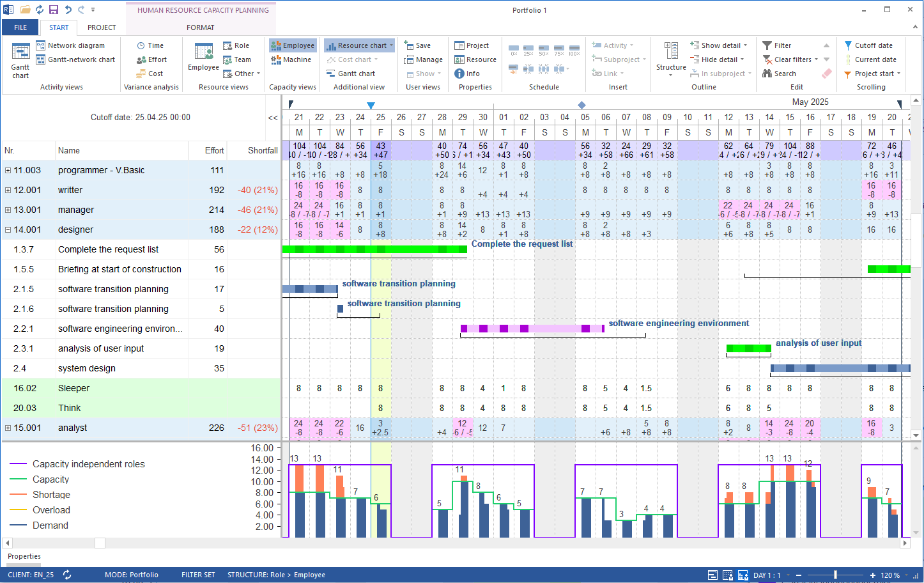924x583 pixels.
Task: Expand the 11.003 programmer row
Action: pyautogui.click(x=8, y=170)
